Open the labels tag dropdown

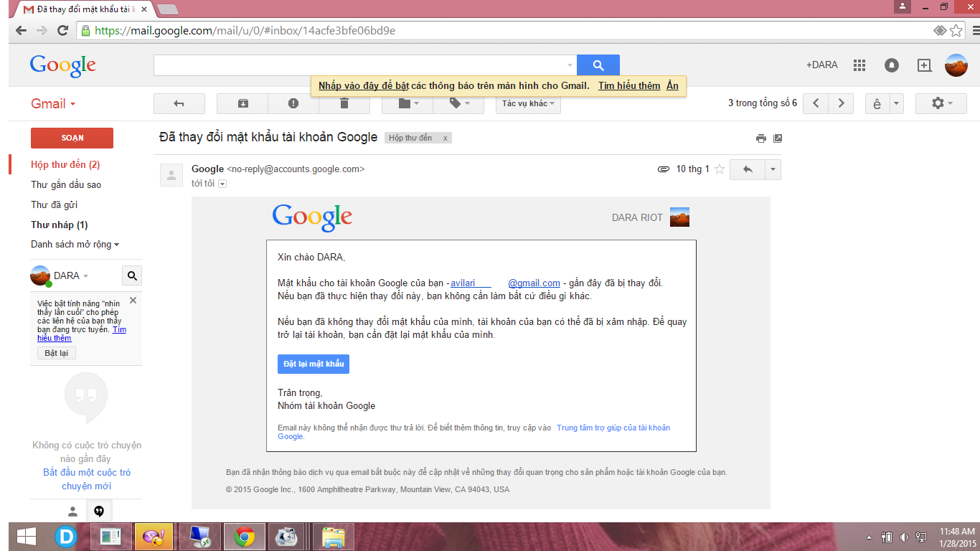[458, 103]
